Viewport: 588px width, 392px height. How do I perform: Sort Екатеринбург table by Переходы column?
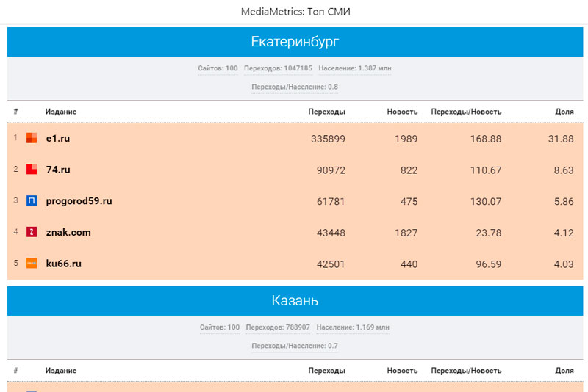[327, 112]
